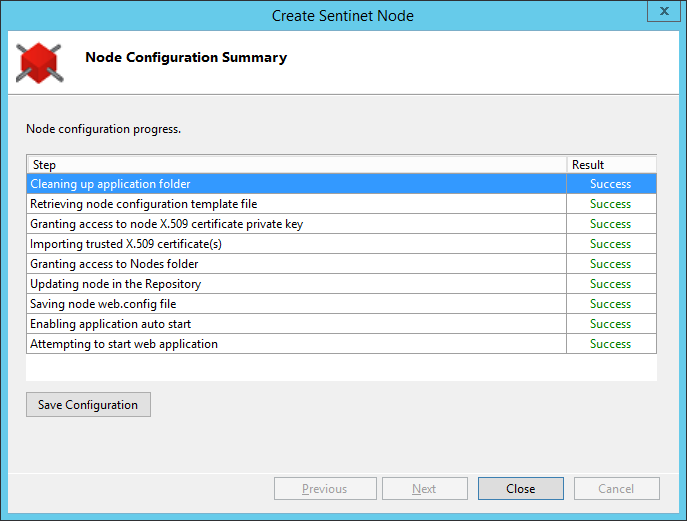Click the red Sentinet node cube icon
The width and height of the screenshot is (687, 521).
(x=39, y=63)
